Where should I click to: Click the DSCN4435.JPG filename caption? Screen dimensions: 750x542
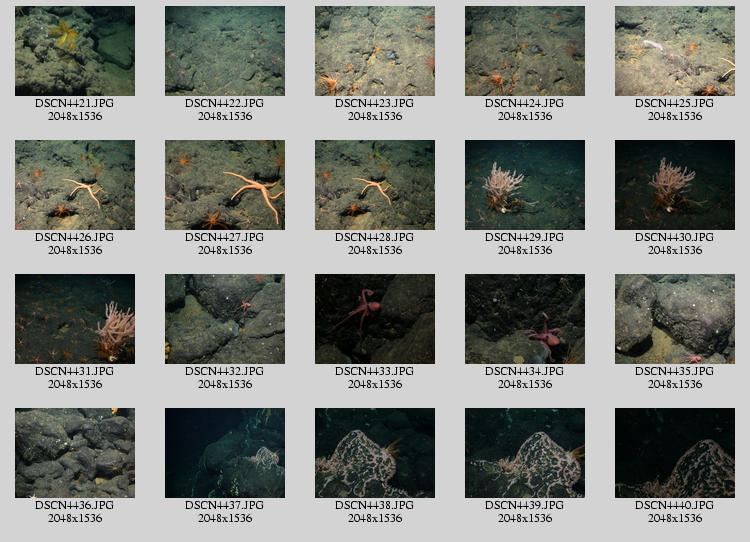click(675, 371)
